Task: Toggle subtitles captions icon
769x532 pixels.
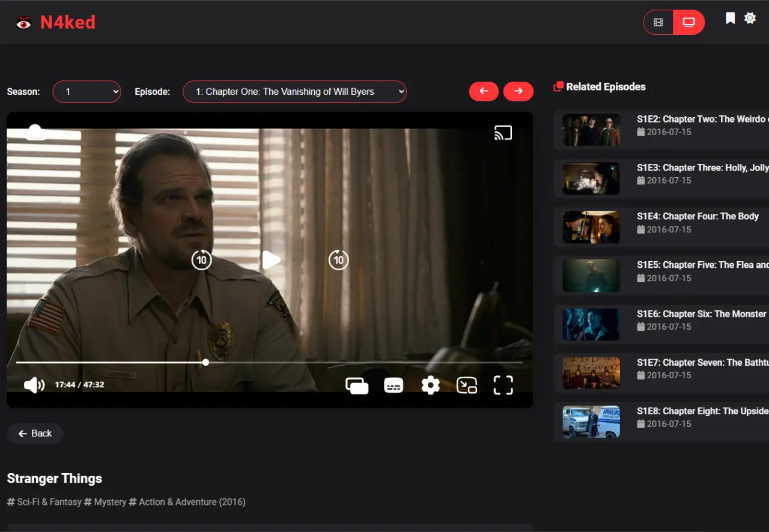Action: click(394, 385)
